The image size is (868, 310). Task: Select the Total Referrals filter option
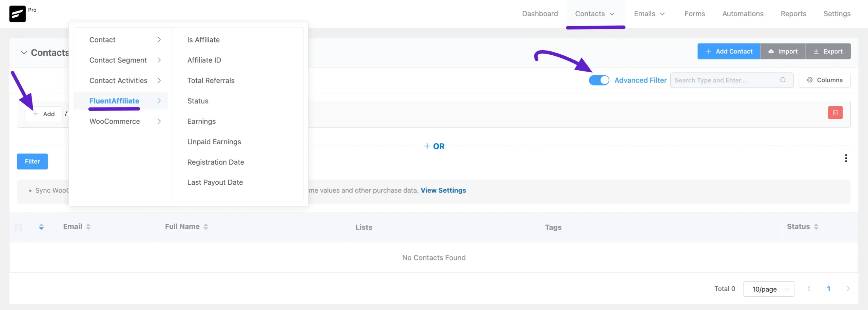point(211,80)
